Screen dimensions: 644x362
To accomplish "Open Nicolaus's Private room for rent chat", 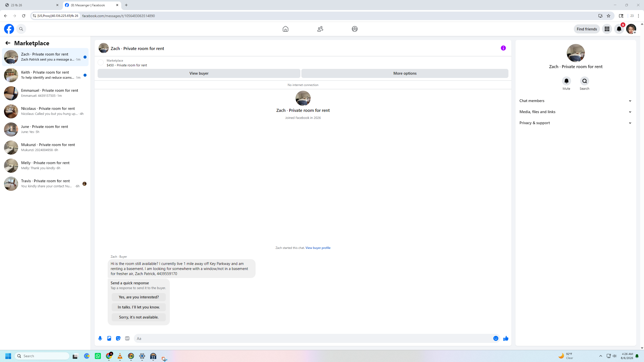I will 45,111.
